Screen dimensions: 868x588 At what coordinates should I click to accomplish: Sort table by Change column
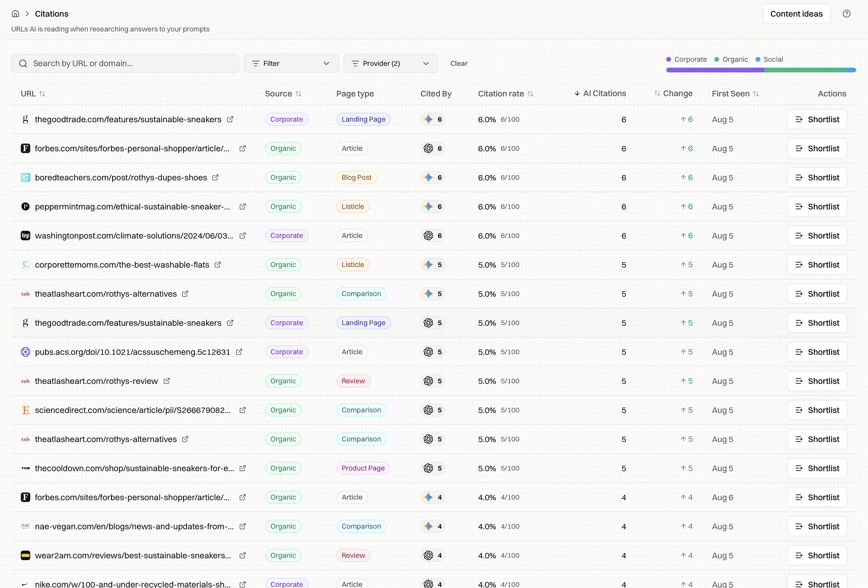pyautogui.click(x=673, y=93)
